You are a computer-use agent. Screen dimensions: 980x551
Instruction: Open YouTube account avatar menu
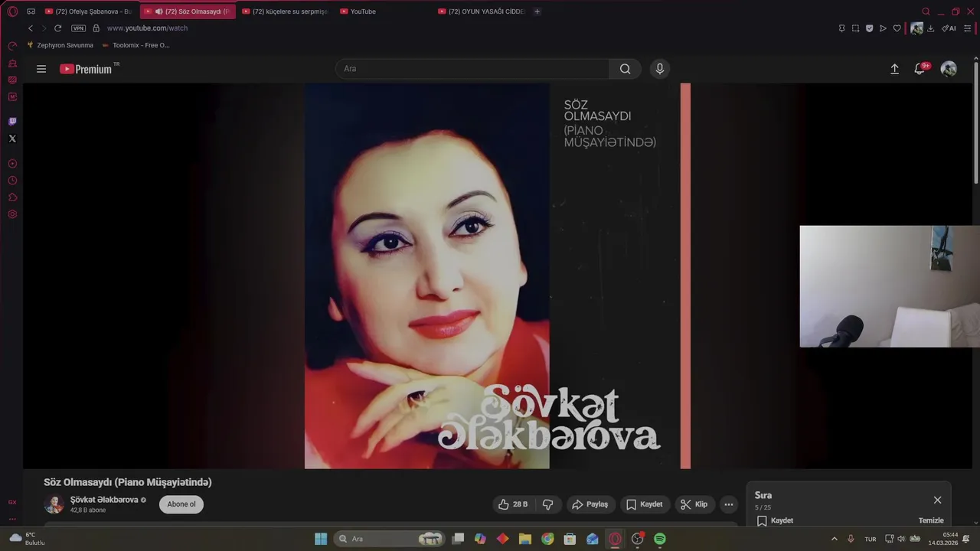(x=949, y=69)
